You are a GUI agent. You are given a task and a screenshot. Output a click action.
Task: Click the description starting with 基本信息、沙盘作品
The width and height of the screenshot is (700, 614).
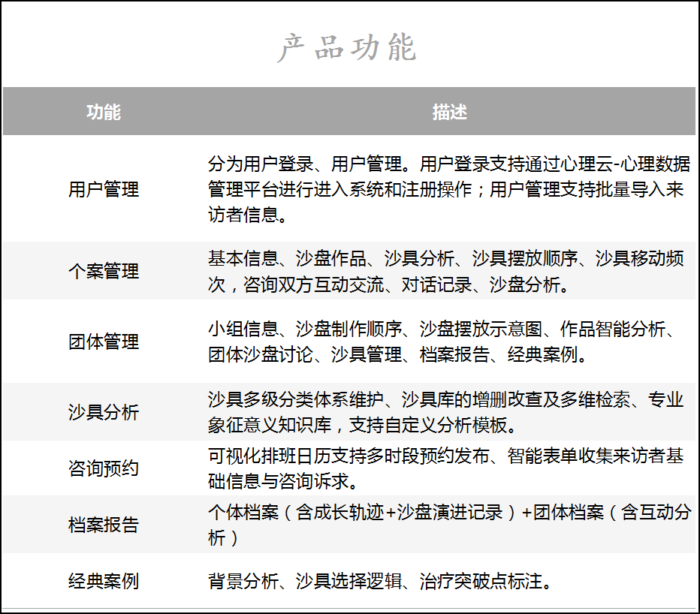[448, 271]
